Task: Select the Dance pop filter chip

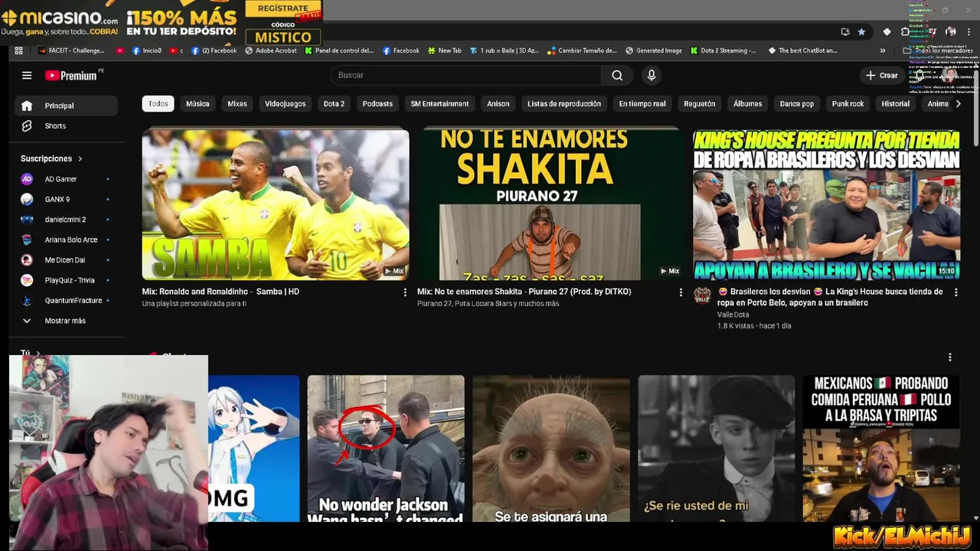Action: (797, 103)
